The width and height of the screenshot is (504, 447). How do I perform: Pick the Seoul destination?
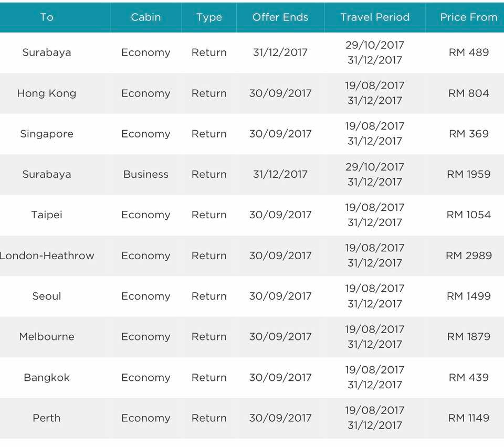click(x=47, y=296)
